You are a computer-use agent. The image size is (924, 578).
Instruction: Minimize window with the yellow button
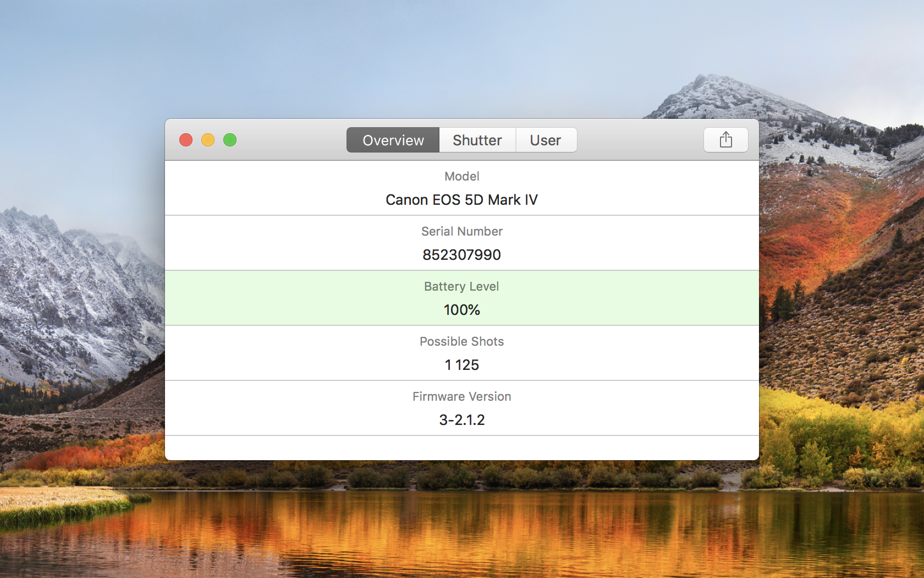pyautogui.click(x=208, y=140)
